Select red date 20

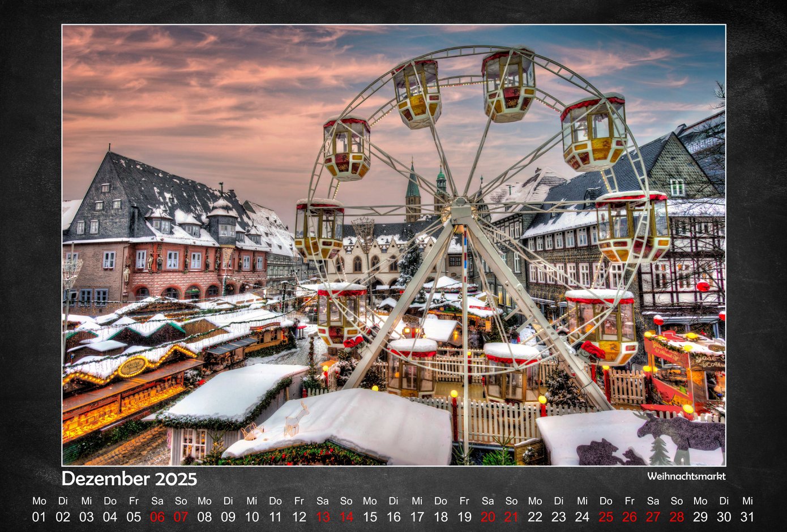(488, 517)
